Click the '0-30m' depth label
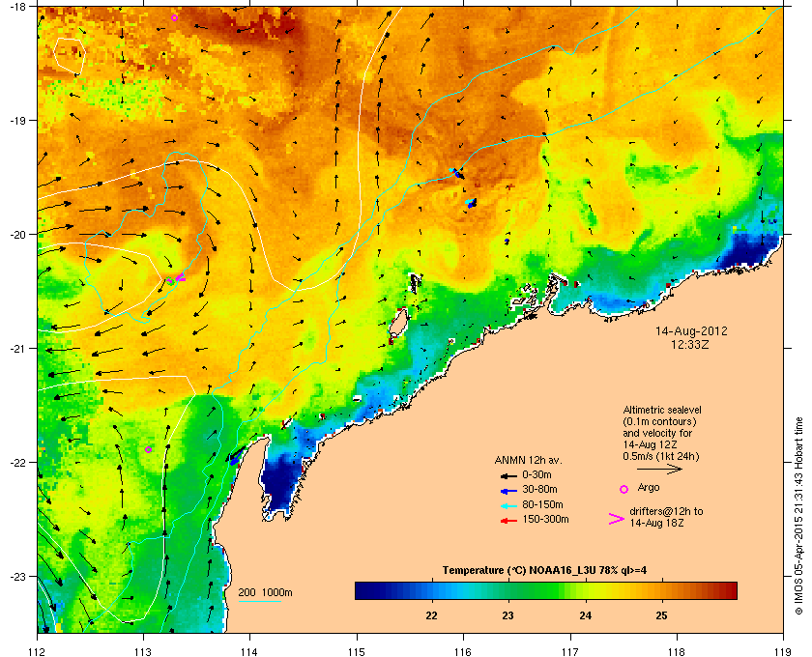 536,474
